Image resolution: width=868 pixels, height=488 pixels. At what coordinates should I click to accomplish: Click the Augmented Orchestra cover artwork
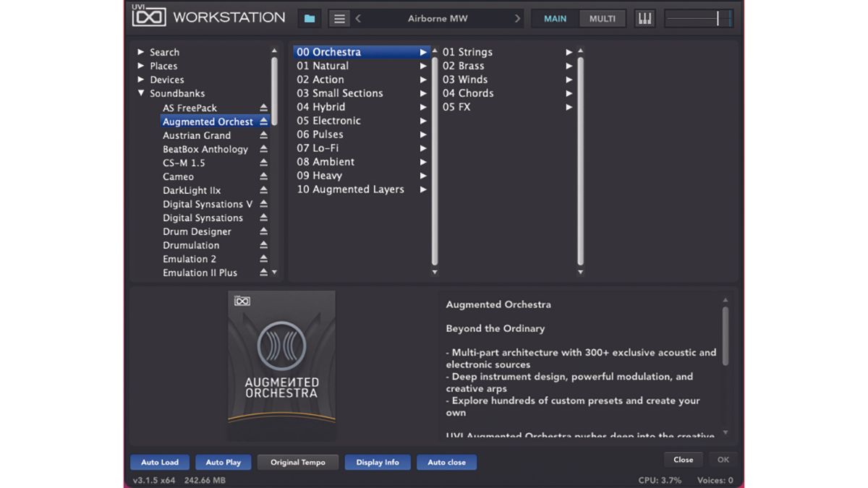[281, 365]
